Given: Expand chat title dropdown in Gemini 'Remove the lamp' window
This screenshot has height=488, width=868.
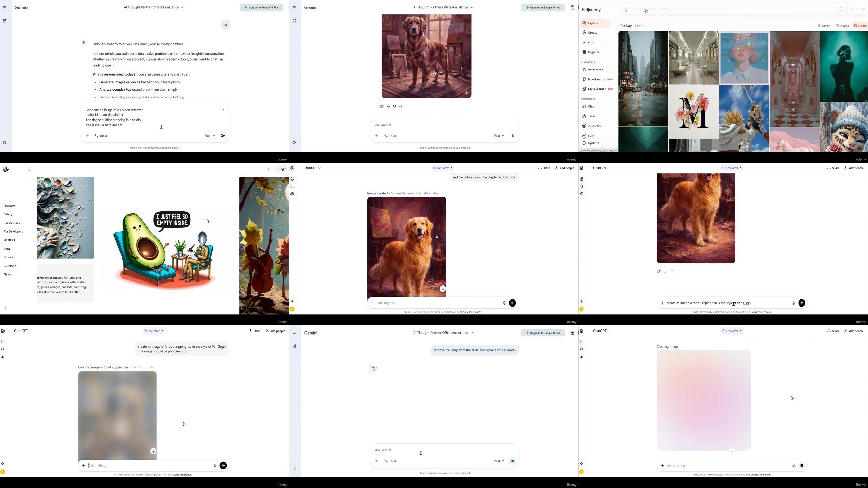Looking at the screenshot, I should (472, 333).
